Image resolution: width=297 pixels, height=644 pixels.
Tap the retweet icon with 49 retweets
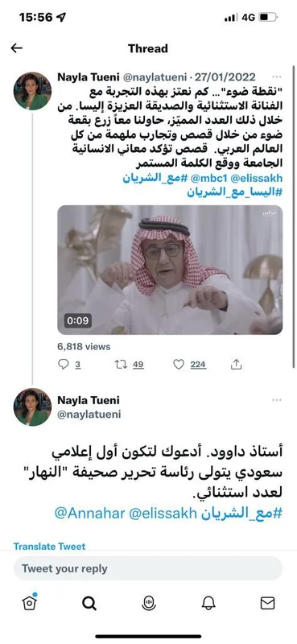pos(122,364)
